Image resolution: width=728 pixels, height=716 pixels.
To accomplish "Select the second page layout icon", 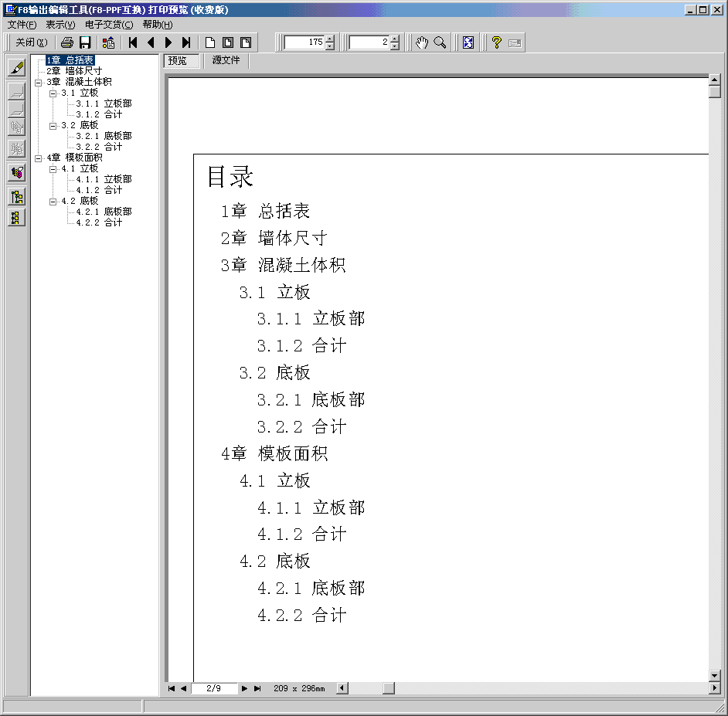I will point(227,42).
